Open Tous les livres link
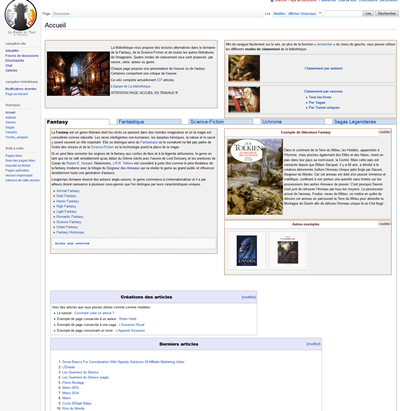 [x=320, y=97]
